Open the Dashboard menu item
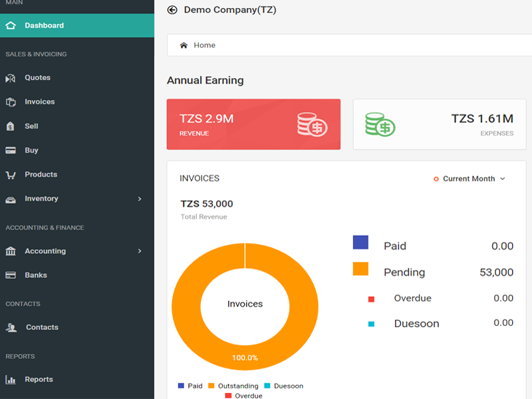 [44, 25]
